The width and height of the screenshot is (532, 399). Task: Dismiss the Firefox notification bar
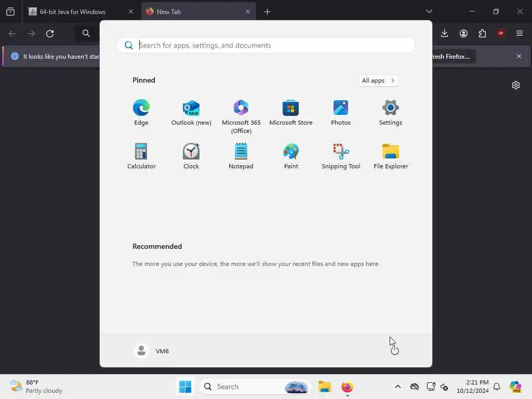(x=519, y=56)
